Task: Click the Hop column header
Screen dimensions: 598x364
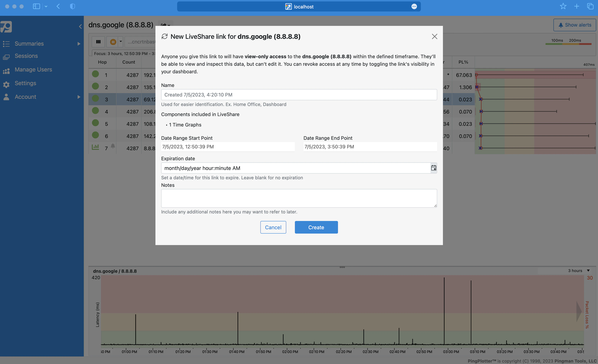Action: (102, 62)
